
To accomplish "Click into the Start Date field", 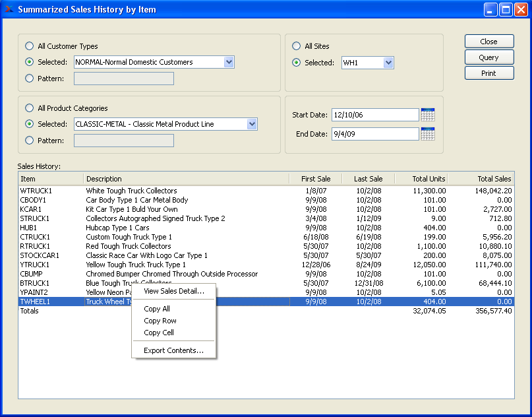I will (x=374, y=115).
